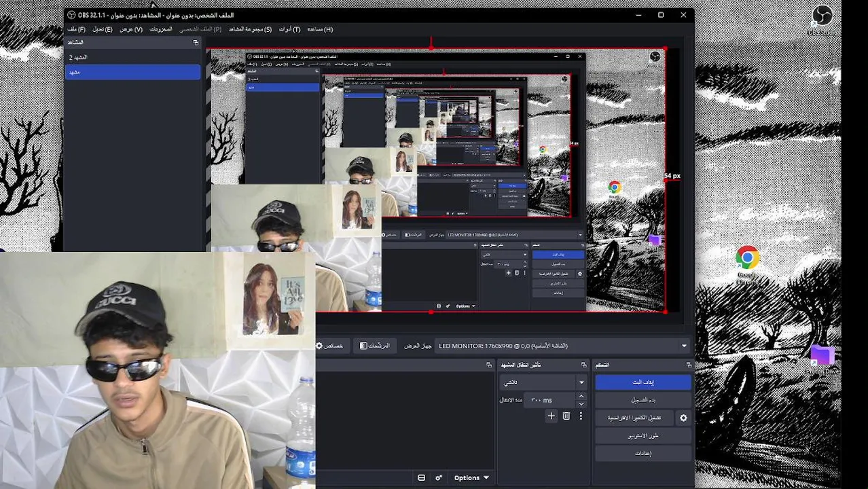Click the Stop Streaming (إيقاف البث) button

click(x=643, y=382)
